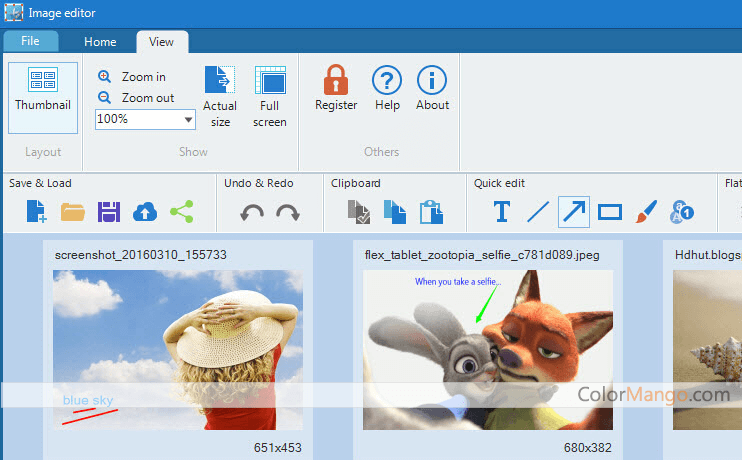The height and width of the screenshot is (460, 742).
Task: Open the File tab
Action: coord(31,41)
